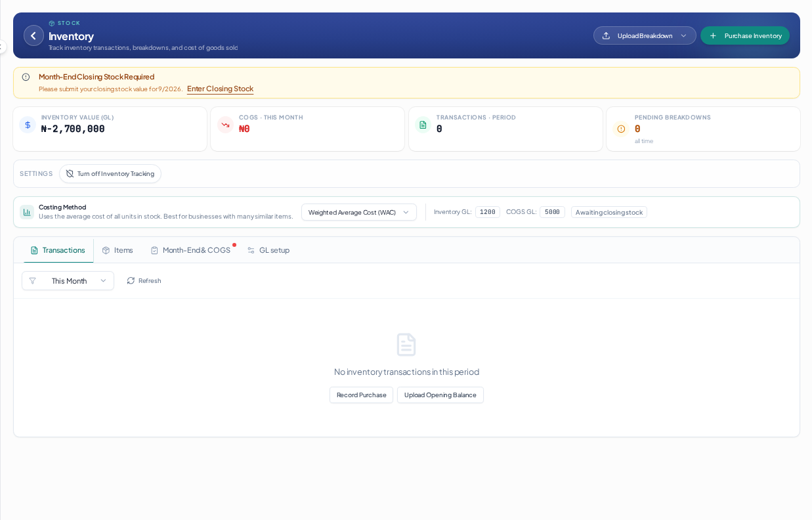This screenshot has height=520, width=812.
Task: Click the 'all time' label under Pending Breakdowns
Action: [x=644, y=141]
